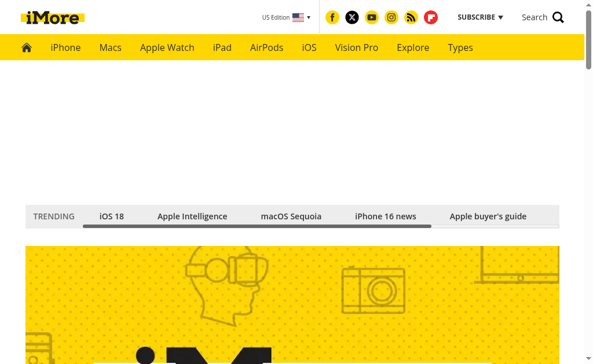Open trending topic iOS 18
This screenshot has width=593, height=364.
point(112,216)
